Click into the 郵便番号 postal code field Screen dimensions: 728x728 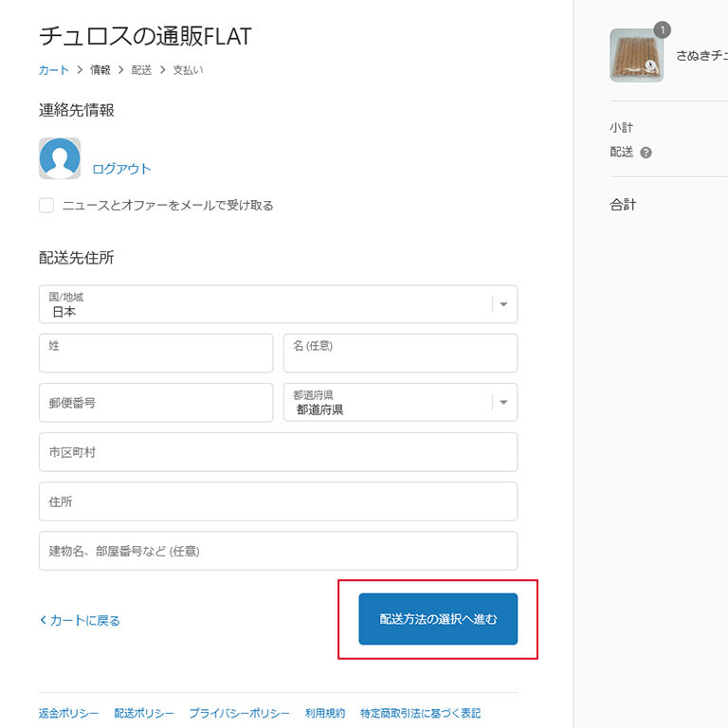tap(155, 403)
